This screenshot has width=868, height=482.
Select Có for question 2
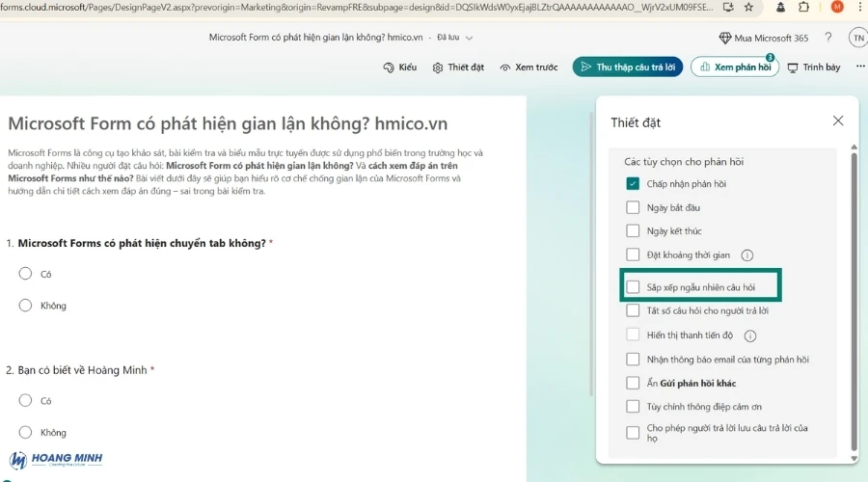point(25,400)
